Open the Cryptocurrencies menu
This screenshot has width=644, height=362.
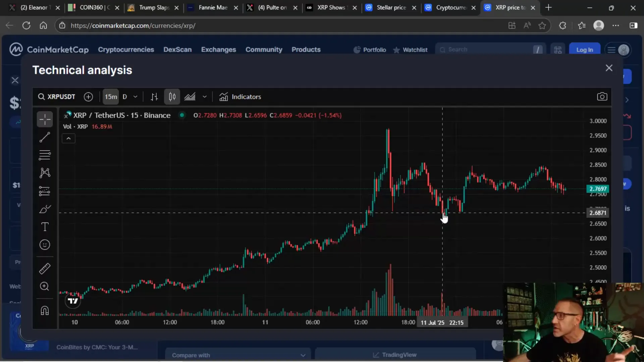(126, 50)
